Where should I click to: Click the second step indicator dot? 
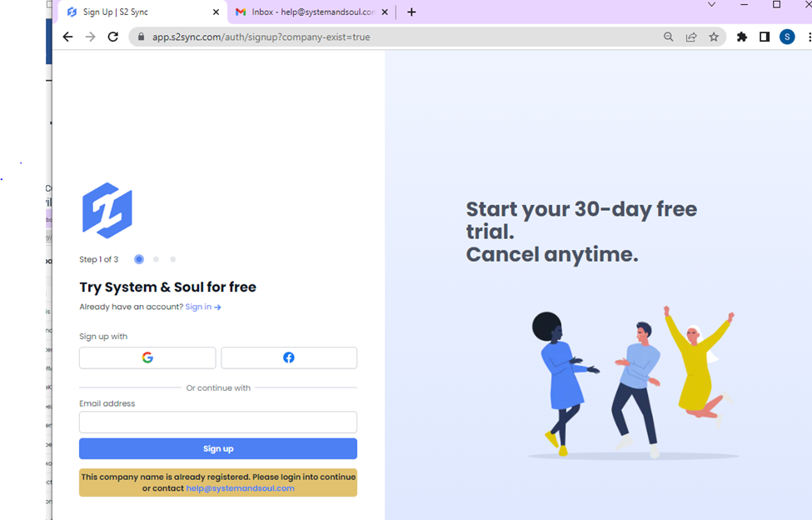[156, 259]
